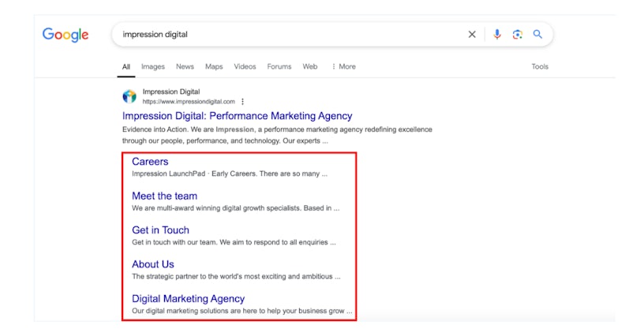This screenshot has width=644, height=336.
Task: Click the magnifying glass search button
Action: pyautogui.click(x=537, y=35)
